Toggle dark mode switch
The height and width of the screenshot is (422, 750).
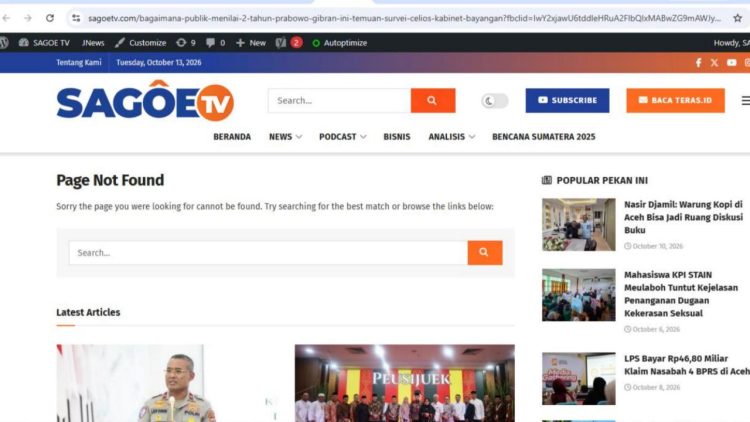pos(495,101)
